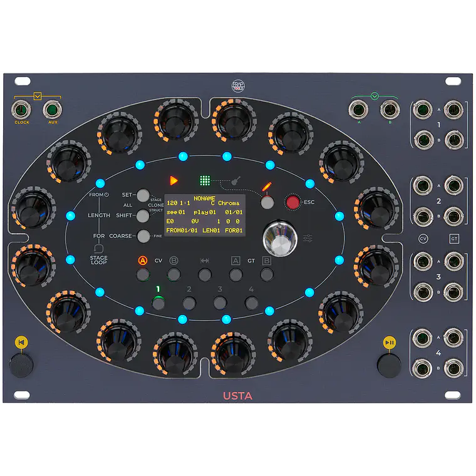This screenshot has width=476, height=476.
Task: Click track 2 row A CV output jack
Action: tap(423, 185)
